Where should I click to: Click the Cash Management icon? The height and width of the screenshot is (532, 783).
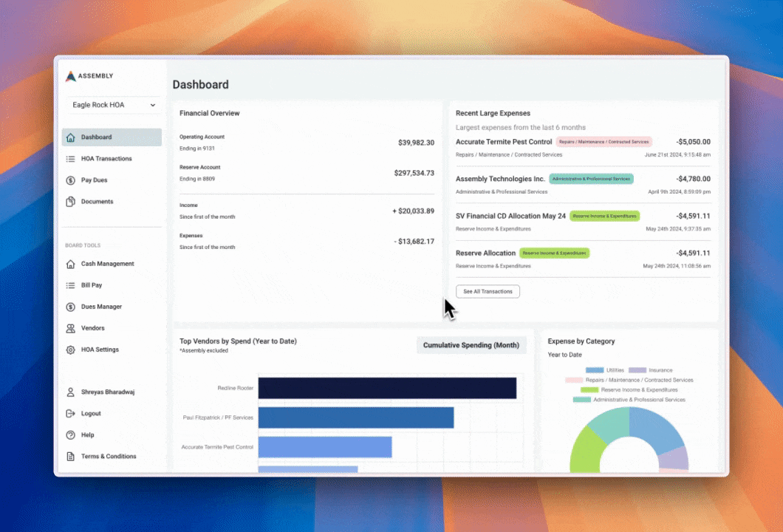pos(71,264)
